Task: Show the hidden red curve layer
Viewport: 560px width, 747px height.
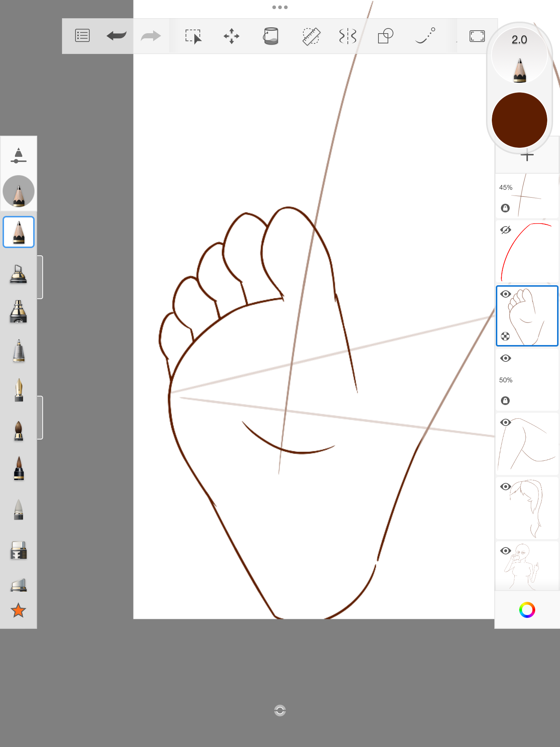Action: [506, 230]
